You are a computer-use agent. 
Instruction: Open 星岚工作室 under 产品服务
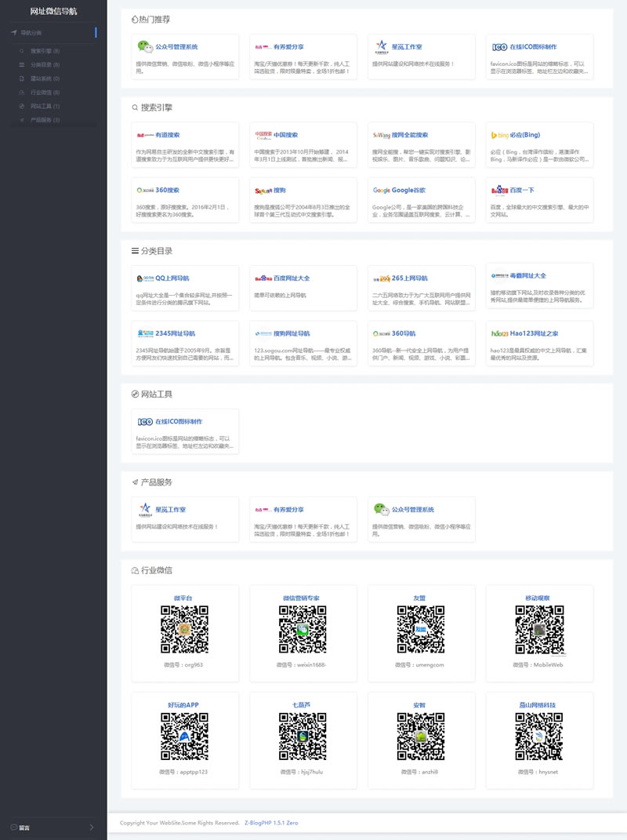click(170, 510)
